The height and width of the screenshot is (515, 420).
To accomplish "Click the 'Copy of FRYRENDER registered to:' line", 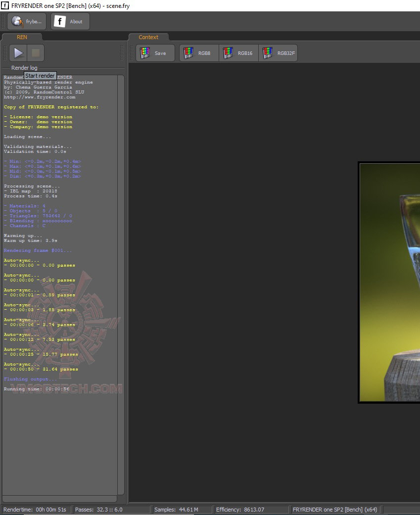I will coord(51,107).
